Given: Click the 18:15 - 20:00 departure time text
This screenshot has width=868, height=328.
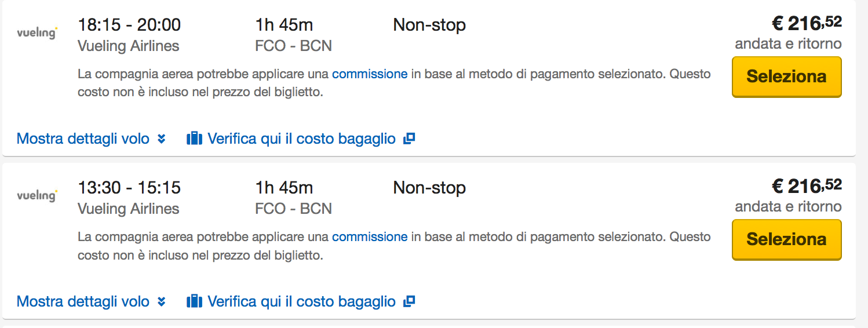Looking at the screenshot, I should (x=129, y=25).
